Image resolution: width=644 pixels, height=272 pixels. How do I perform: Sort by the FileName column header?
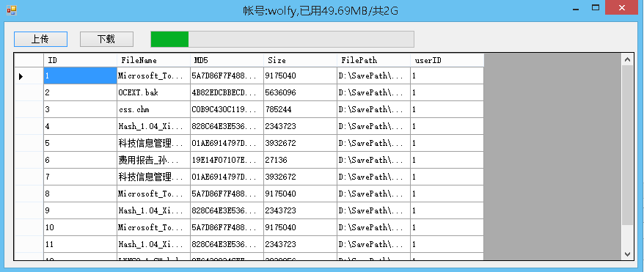(153, 60)
